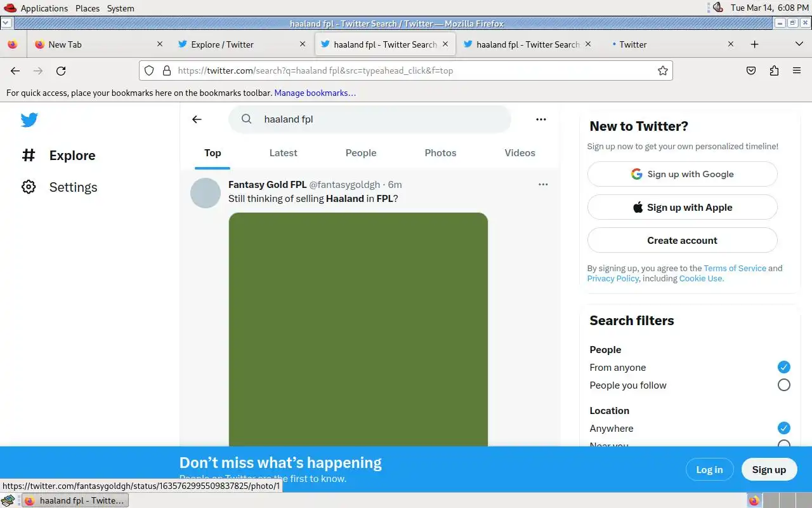Image resolution: width=812 pixels, height=508 pixels.
Task: Open the Fantasy Gold FPL tweet's more menu
Action: [x=543, y=184]
